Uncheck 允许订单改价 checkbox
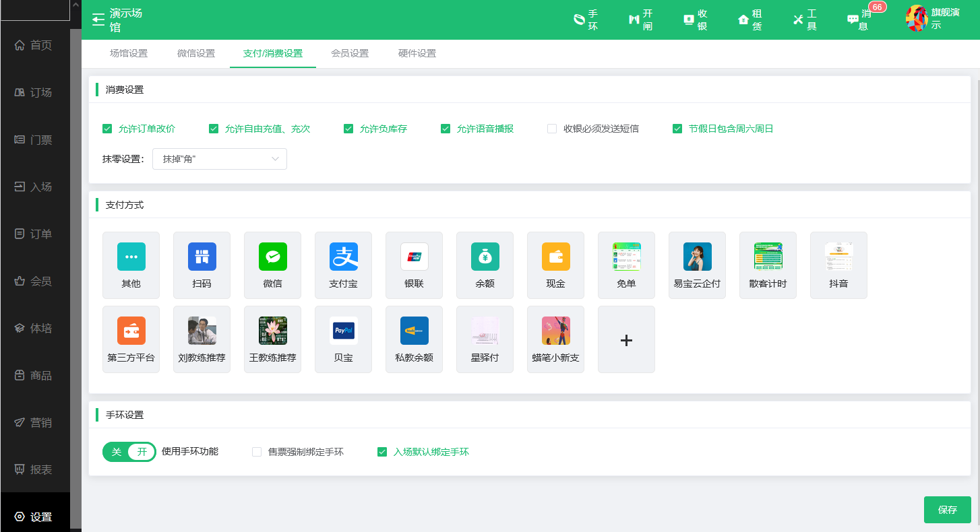The height and width of the screenshot is (532, 980). click(x=107, y=129)
